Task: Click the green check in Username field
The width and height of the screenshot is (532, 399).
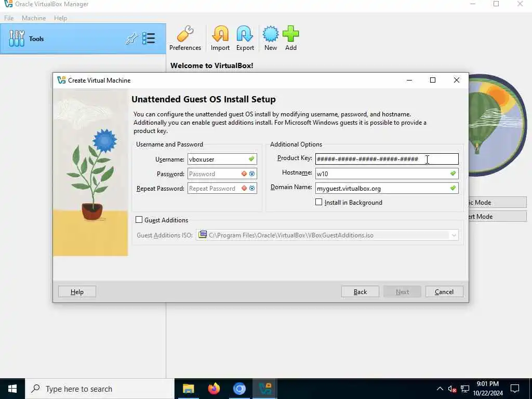Action: [251, 159]
